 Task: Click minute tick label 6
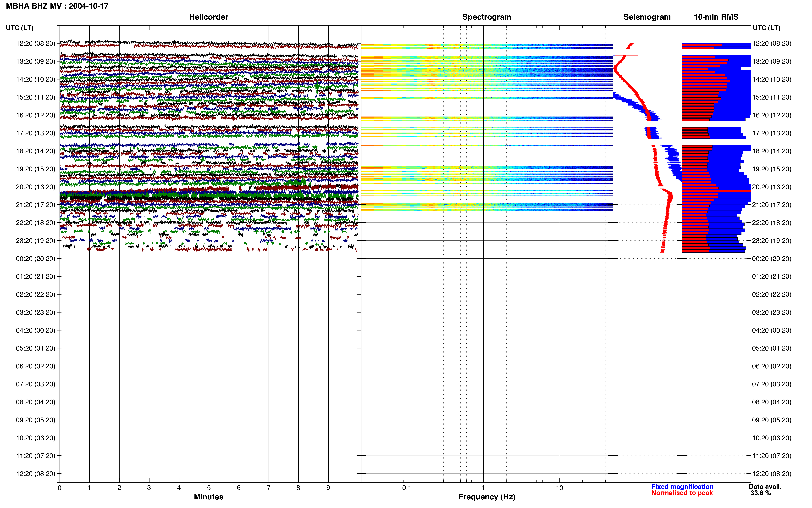[x=239, y=488]
